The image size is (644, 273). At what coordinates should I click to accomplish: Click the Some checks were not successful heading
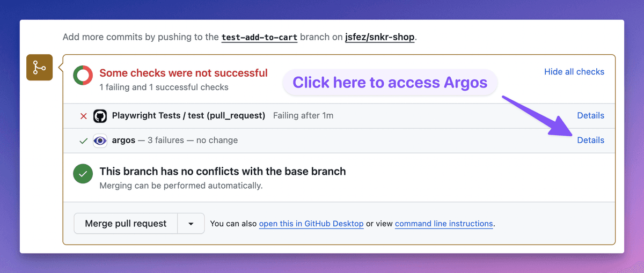184,73
